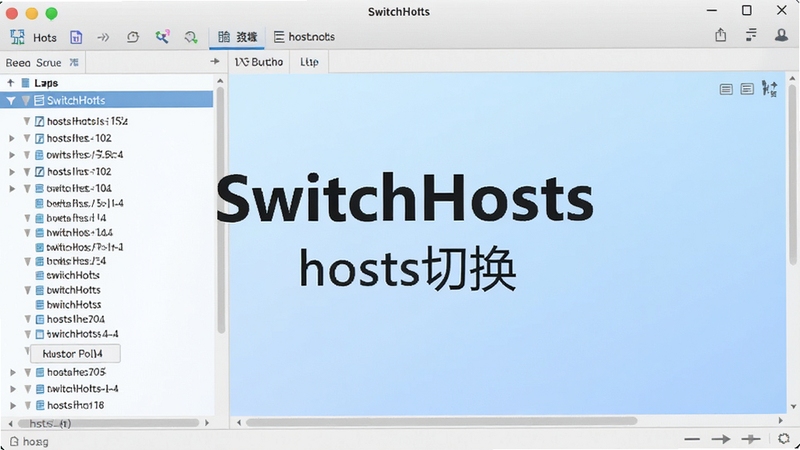
Task: Click the up arrow beside Laps
Action: pyautogui.click(x=11, y=83)
